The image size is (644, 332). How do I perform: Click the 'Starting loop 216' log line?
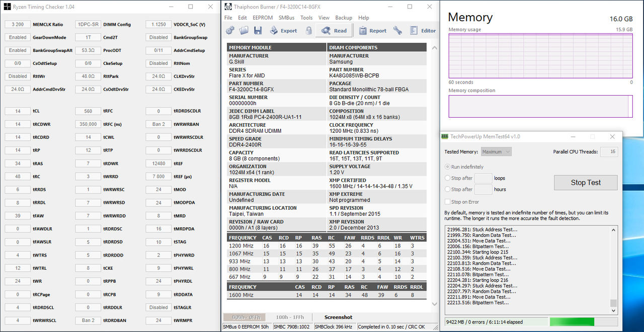476,280
